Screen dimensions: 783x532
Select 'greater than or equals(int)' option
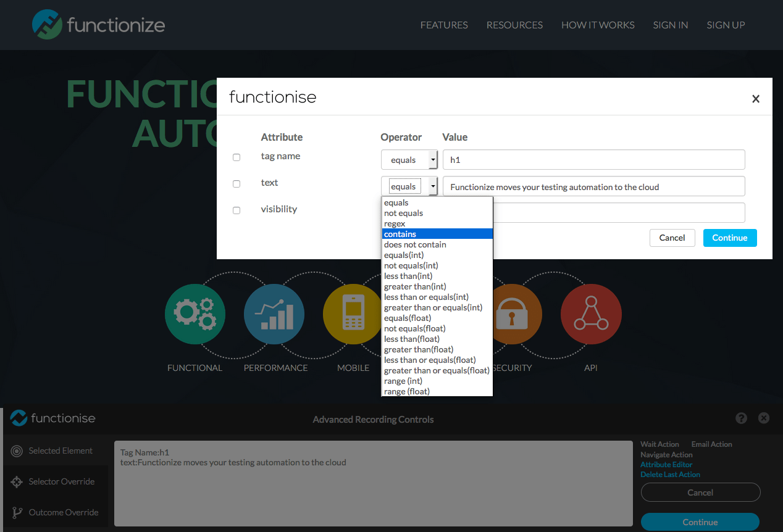pos(437,307)
